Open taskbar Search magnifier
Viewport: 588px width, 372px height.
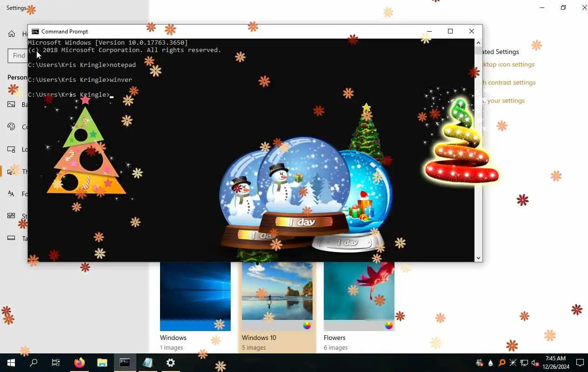tap(33, 363)
